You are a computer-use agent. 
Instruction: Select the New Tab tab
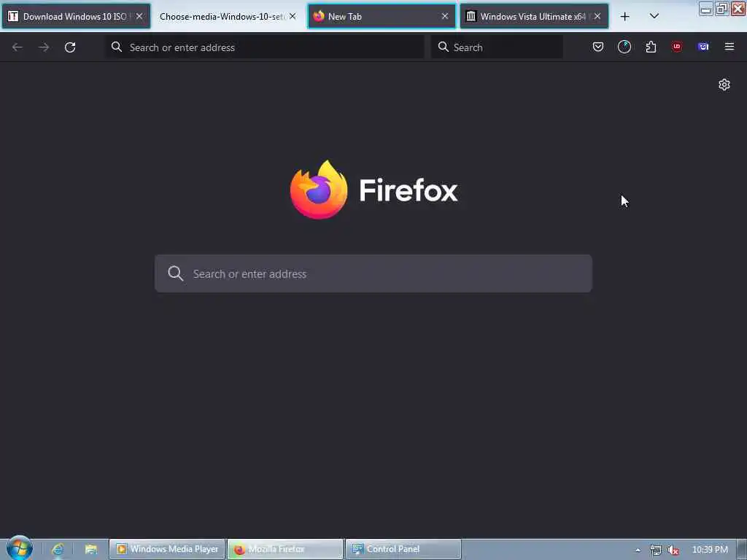pos(382,16)
